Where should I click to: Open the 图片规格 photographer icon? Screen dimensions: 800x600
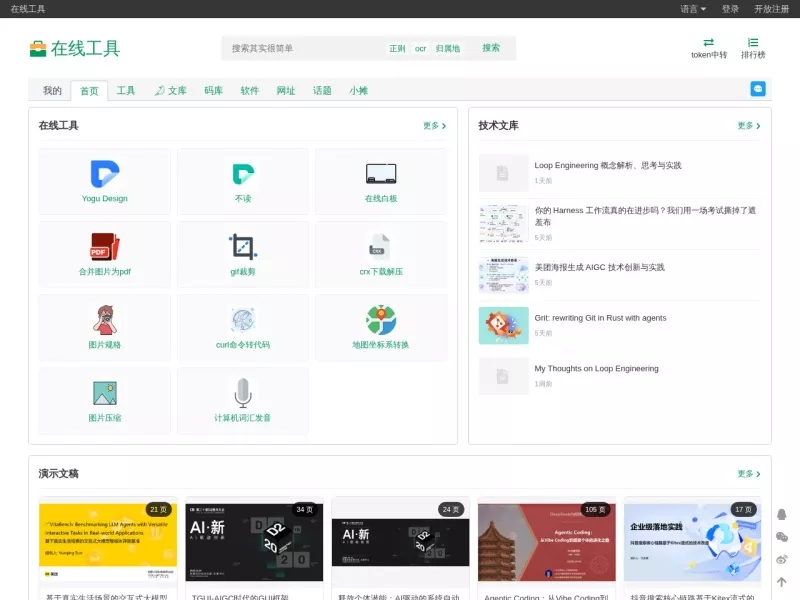tap(105, 320)
